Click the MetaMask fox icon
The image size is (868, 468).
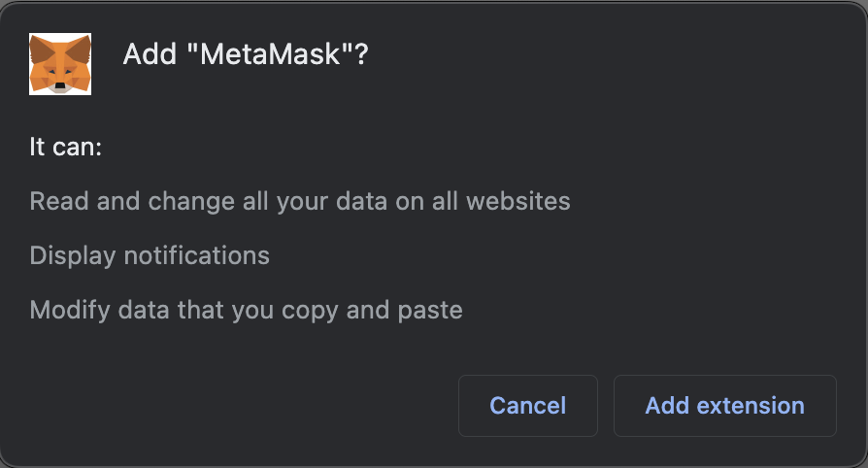click(x=60, y=64)
